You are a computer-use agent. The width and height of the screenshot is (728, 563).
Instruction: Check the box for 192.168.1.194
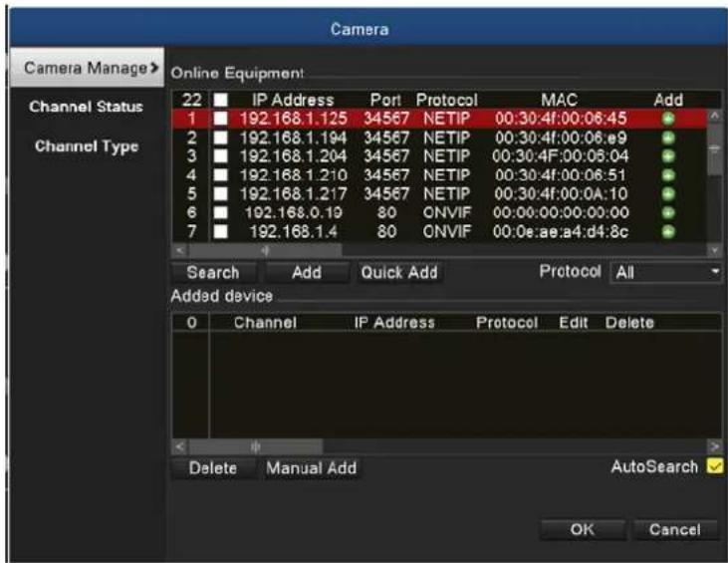(x=220, y=138)
